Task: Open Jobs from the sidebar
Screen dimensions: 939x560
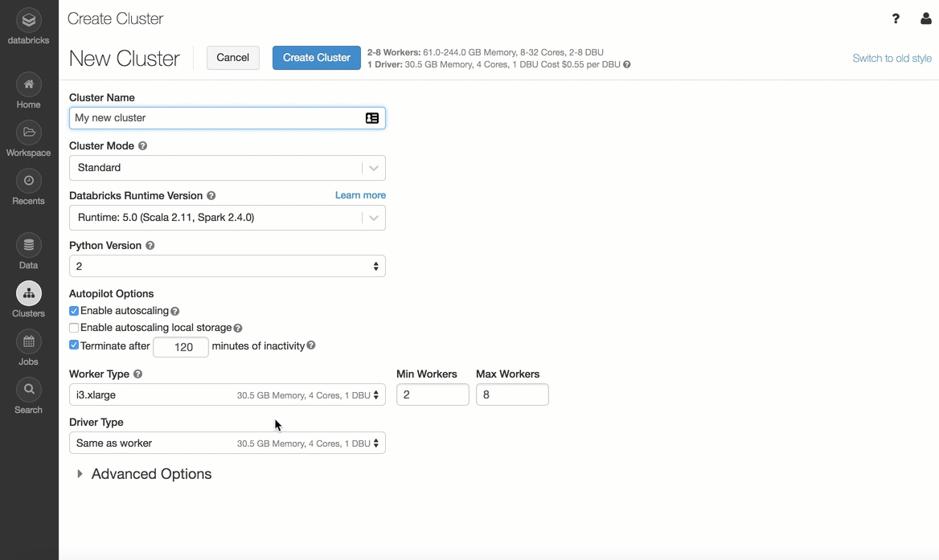Action: (28, 342)
